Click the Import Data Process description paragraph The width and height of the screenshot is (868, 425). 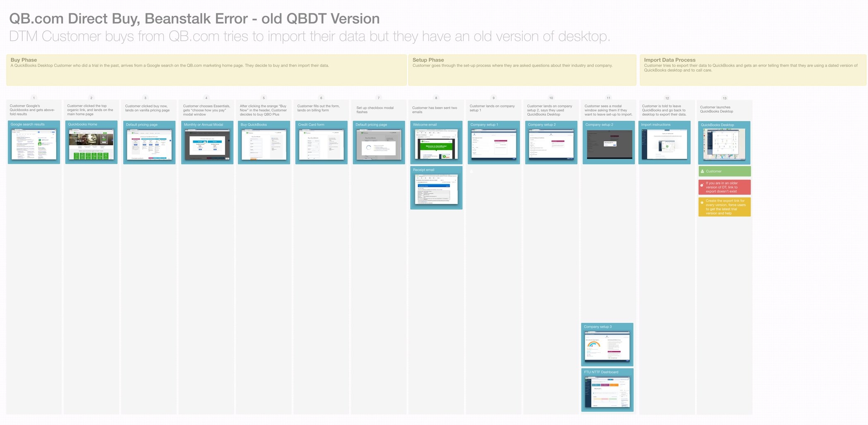point(751,68)
